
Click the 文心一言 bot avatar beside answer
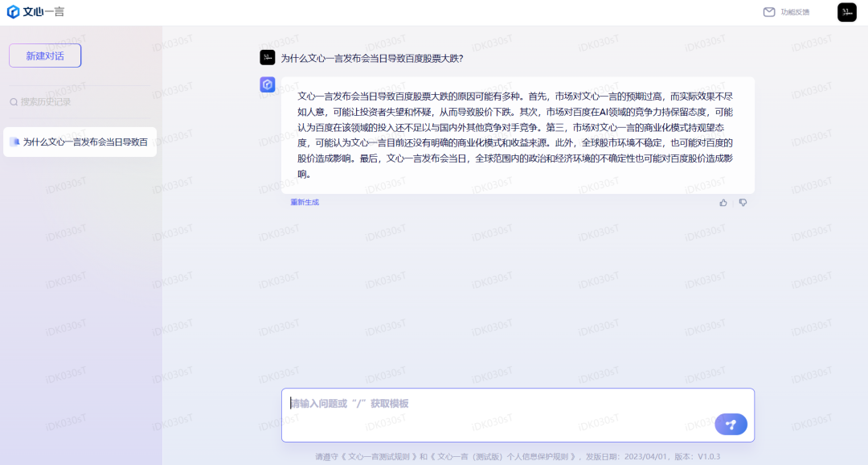268,84
